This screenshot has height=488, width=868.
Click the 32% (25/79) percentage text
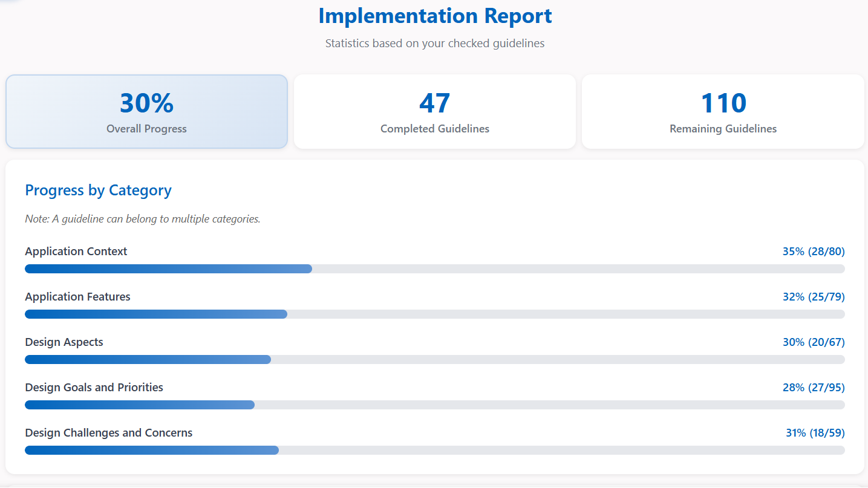(x=813, y=297)
